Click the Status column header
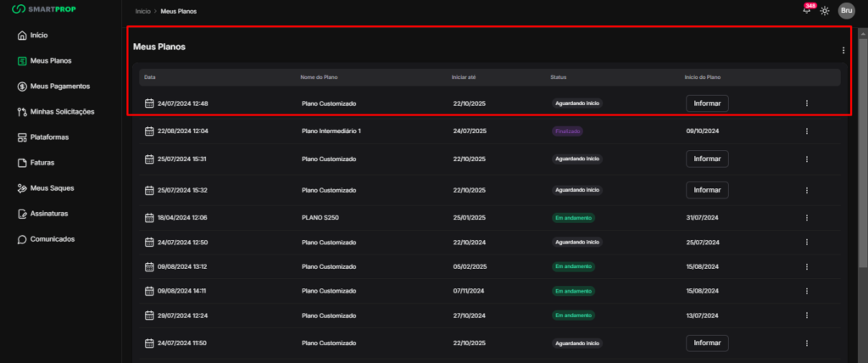Image resolution: width=868 pixels, height=363 pixels. coord(558,77)
